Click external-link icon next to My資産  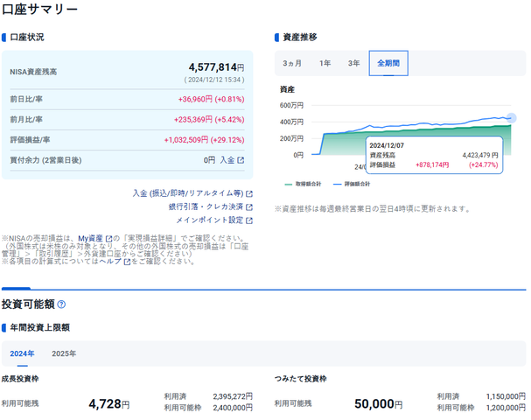click(108, 239)
